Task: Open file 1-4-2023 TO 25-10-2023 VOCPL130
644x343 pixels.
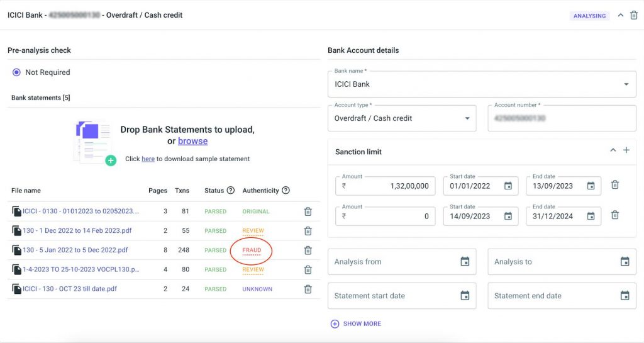Action: [81, 269]
